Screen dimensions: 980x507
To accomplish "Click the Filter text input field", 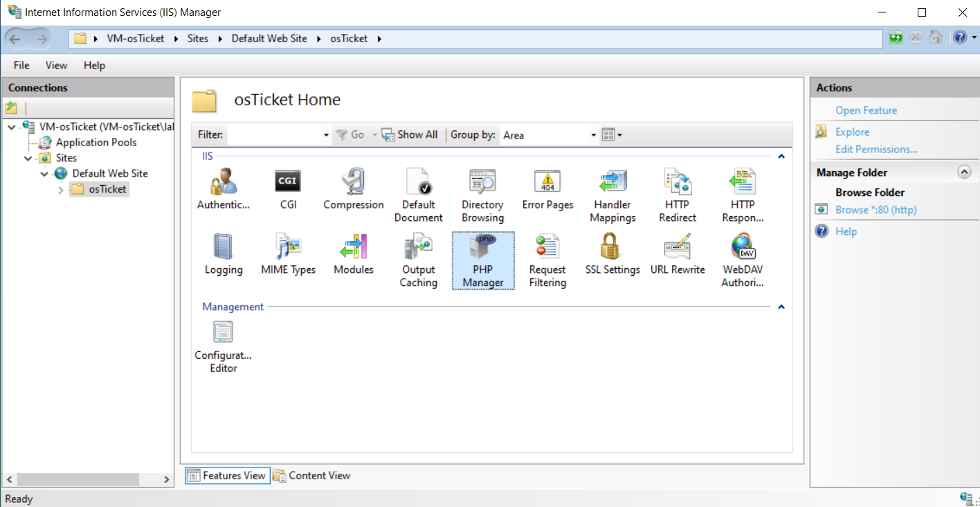I will tap(274, 135).
